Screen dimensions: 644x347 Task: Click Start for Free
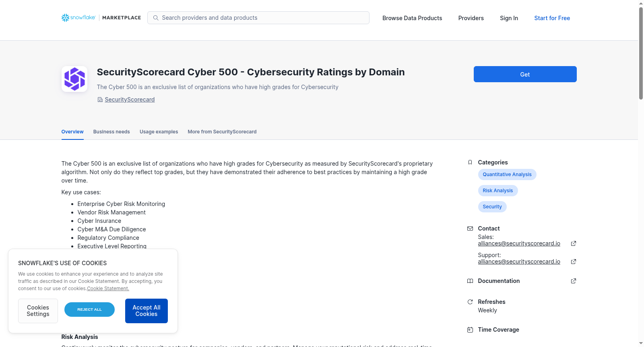552,18
